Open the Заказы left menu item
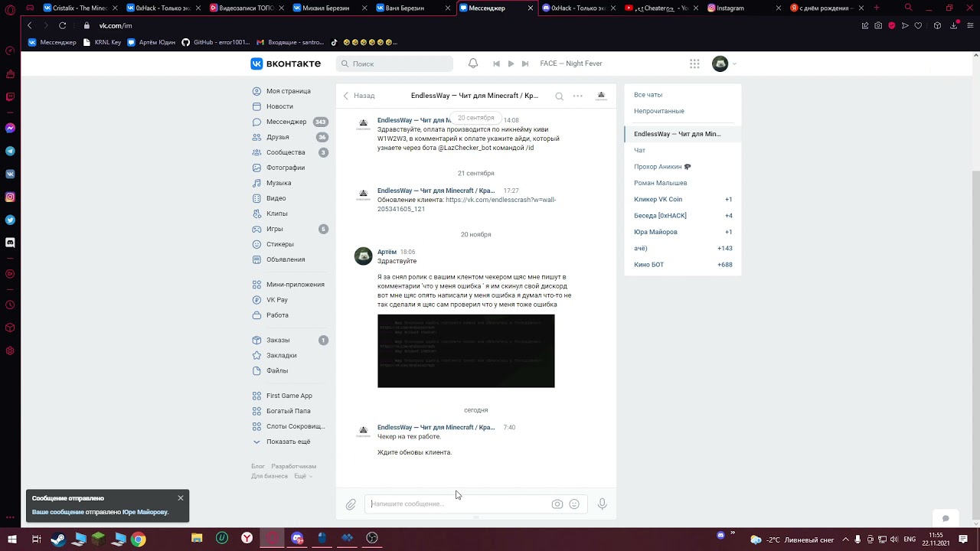Image resolution: width=980 pixels, height=551 pixels. (290, 341)
